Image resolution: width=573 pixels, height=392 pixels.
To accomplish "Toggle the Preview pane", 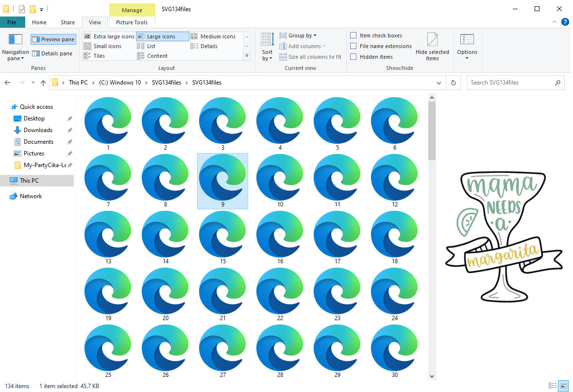I will (x=53, y=39).
